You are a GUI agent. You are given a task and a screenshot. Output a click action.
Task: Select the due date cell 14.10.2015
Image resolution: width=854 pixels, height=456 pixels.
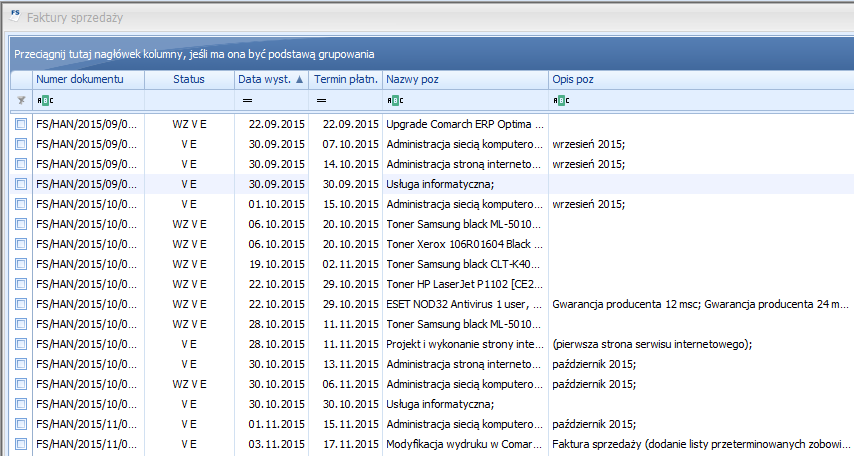pyautogui.click(x=345, y=164)
